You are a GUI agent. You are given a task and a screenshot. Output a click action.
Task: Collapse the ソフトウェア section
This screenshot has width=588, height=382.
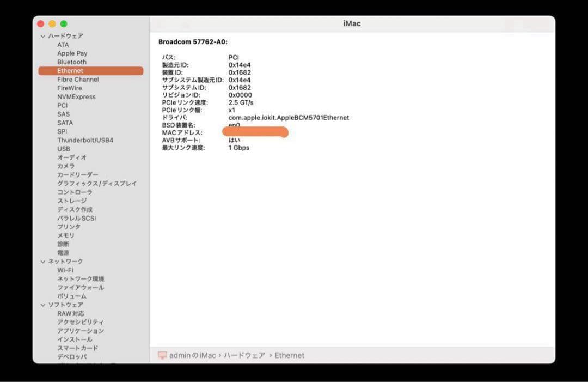coord(42,305)
